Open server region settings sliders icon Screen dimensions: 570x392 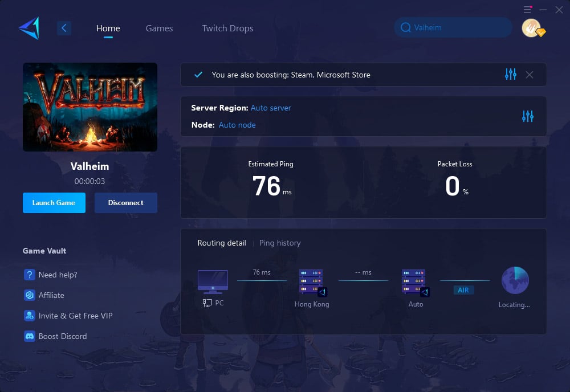pyautogui.click(x=527, y=116)
